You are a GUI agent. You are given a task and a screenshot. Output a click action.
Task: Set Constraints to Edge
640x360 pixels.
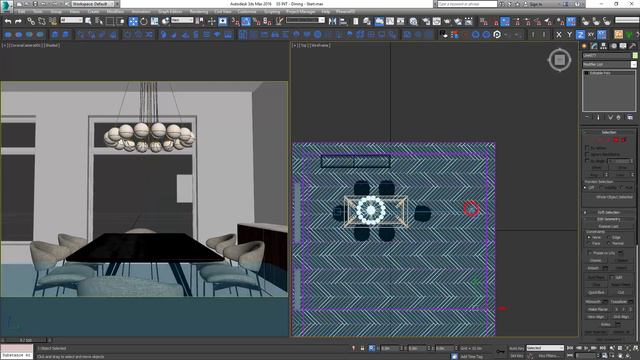click(x=609, y=237)
